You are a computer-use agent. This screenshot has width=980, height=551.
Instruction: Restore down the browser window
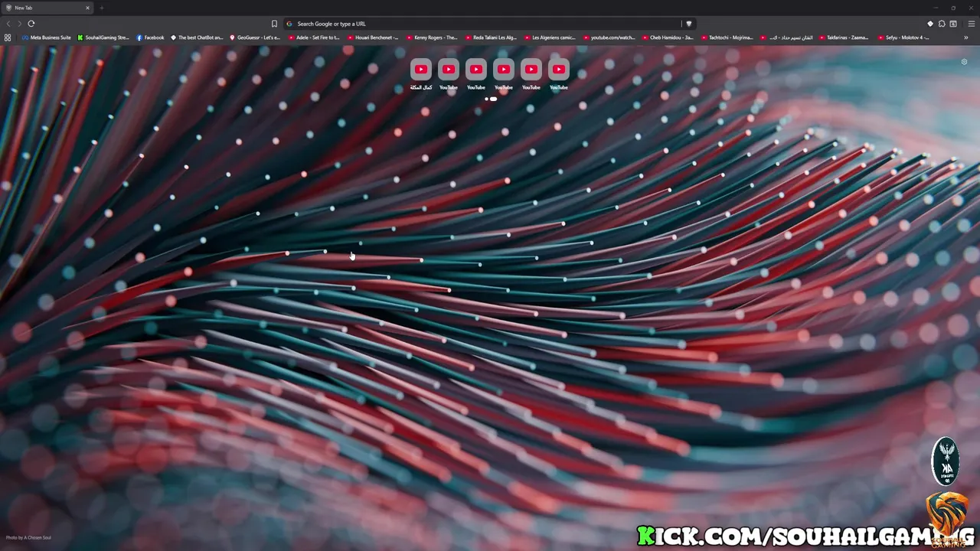tap(953, 8)
